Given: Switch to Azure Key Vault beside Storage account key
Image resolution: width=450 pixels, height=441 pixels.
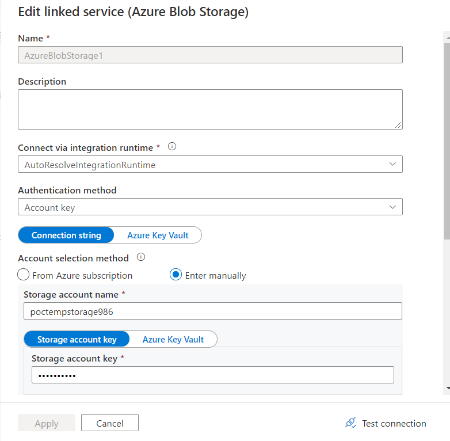Looking at the screenshot, I should [173, 339].
